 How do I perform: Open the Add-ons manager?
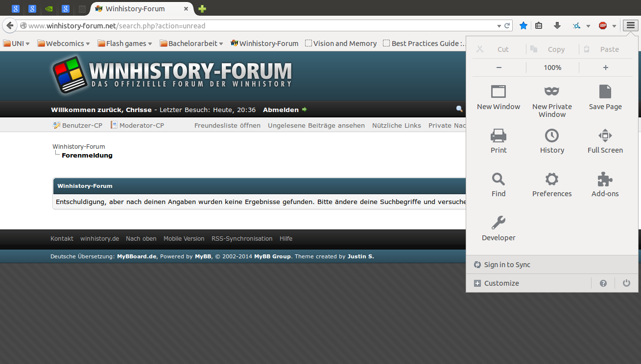coord(605,184)
